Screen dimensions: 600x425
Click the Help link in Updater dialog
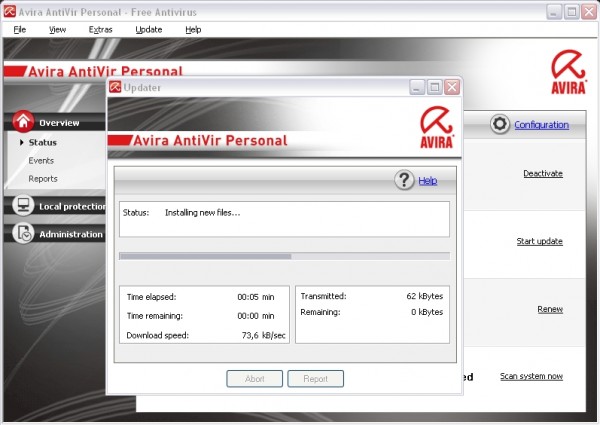(427, 181)
